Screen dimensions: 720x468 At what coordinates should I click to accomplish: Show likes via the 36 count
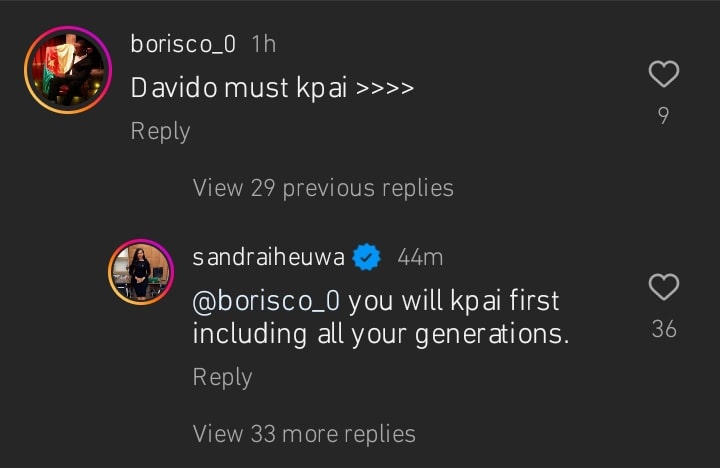click(x=663, y=329)
